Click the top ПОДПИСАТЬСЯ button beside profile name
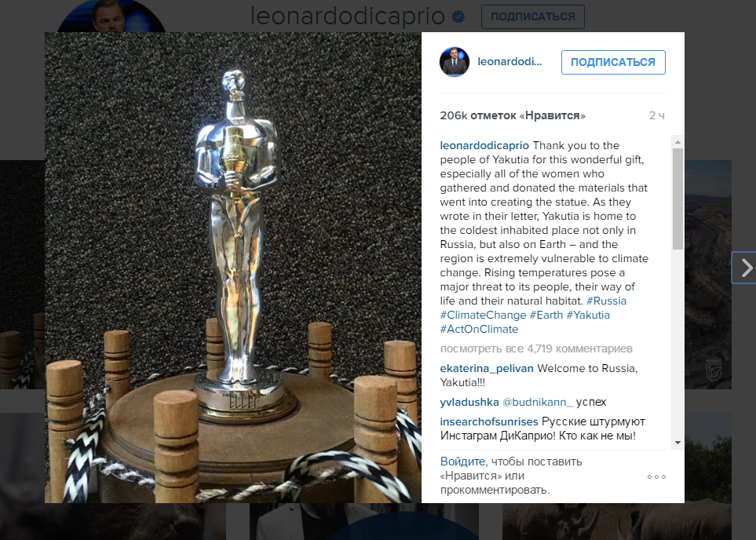 [x=533, y=17]
